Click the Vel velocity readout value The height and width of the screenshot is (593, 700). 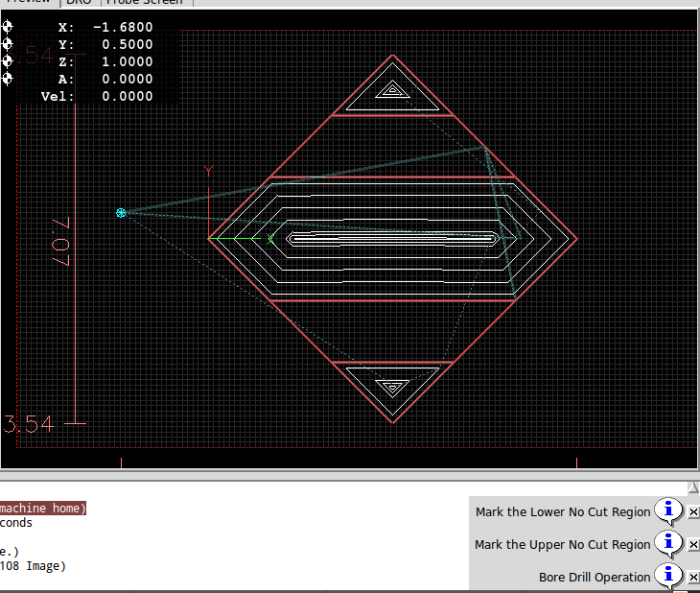point(127,96)
